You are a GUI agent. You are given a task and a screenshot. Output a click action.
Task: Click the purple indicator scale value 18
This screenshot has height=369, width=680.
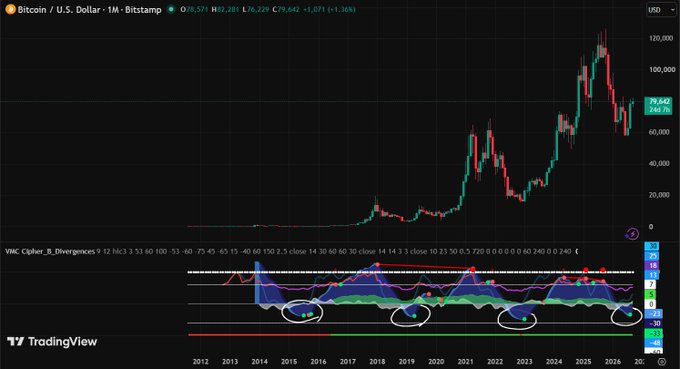click(652, 265)
